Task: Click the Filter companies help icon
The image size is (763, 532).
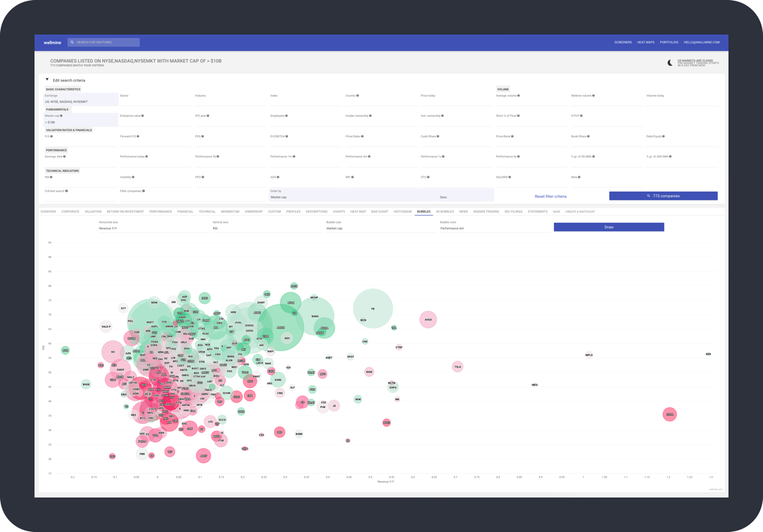Action: 143,191
